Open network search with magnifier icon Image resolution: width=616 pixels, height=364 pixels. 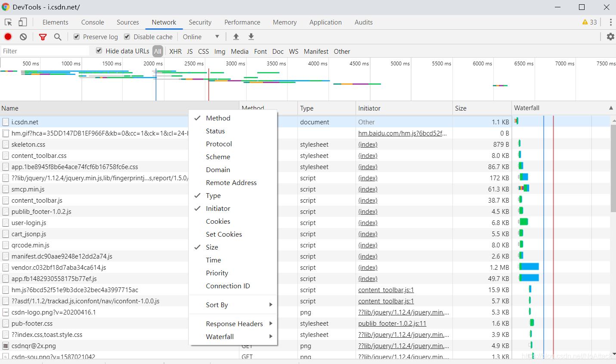(x=58, y=37)
